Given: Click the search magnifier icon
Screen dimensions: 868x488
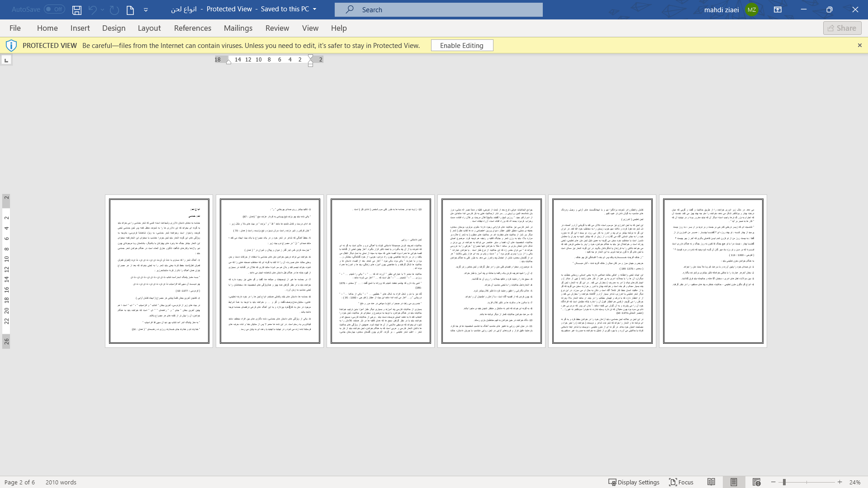Looking at the screenshot, I should [x=350, y=9].
